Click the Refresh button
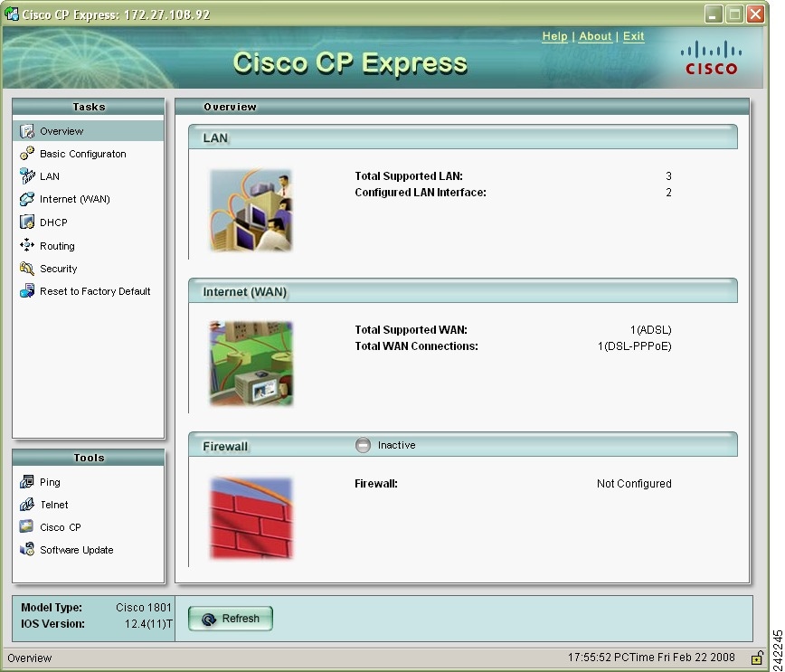 click(231, 619)
